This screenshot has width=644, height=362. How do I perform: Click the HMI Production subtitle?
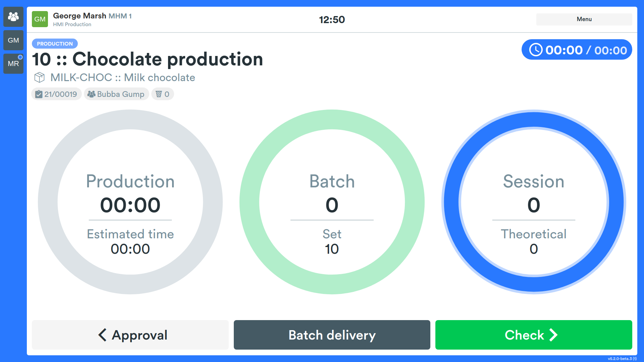click(72, 24)
